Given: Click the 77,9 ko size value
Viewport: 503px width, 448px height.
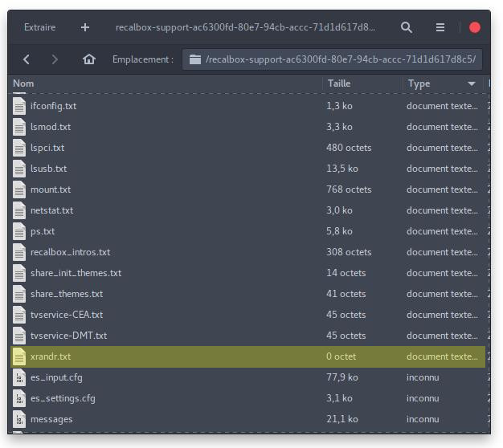Looking at the screenshot, I should [x=342, y=378].
